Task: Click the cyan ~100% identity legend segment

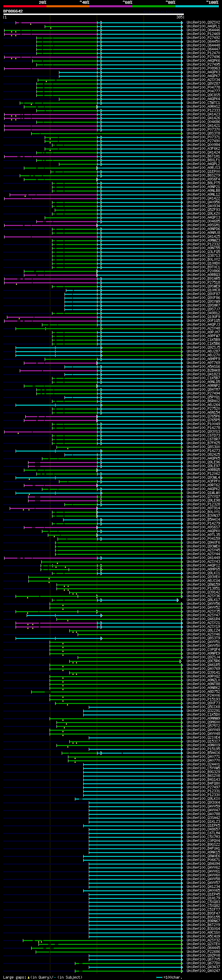Action: [197, 6]
